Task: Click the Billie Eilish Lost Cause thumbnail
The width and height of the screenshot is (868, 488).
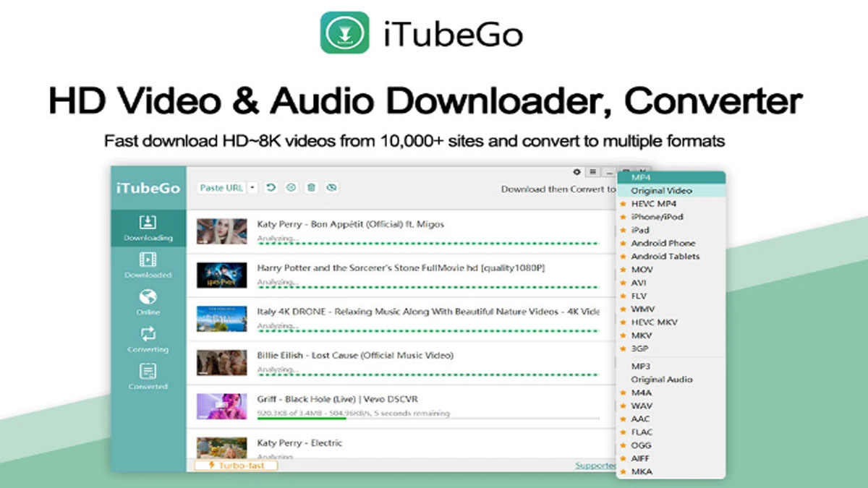Action: click(222, 362)
